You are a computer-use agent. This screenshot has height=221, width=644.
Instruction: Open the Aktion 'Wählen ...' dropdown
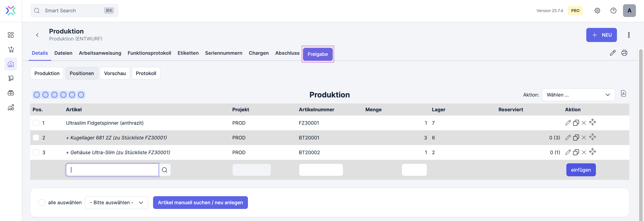coord(578,95)
